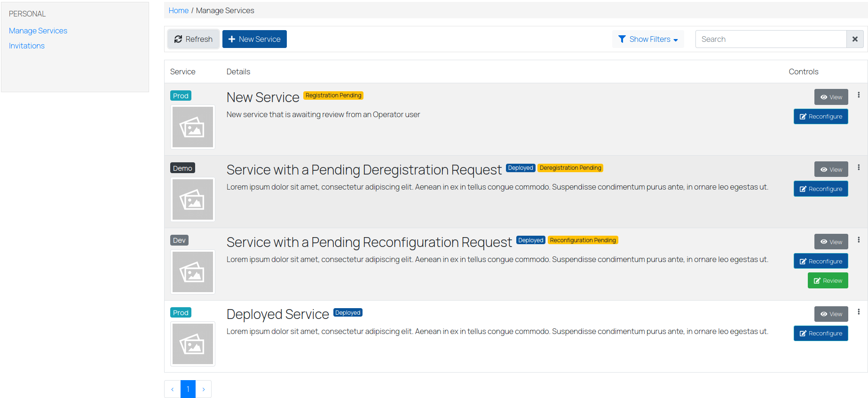Click the New Service title heading
This screenshot has width=868, height=398.
click(x=263, y=97)
